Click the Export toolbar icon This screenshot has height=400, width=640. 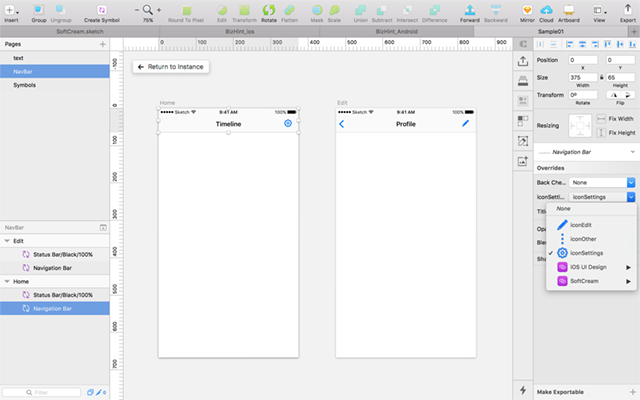[627, 9]
